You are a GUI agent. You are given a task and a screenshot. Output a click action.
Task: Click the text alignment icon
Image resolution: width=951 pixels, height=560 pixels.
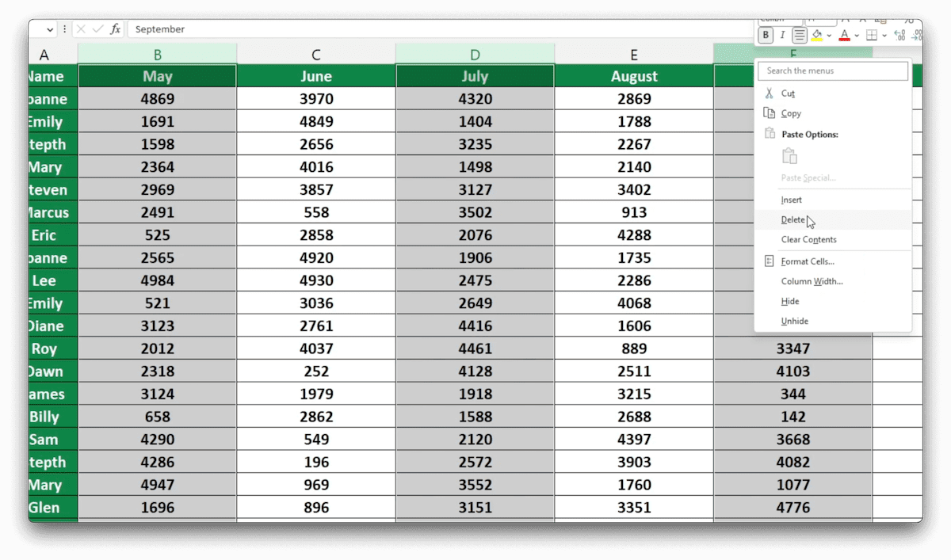800,35
